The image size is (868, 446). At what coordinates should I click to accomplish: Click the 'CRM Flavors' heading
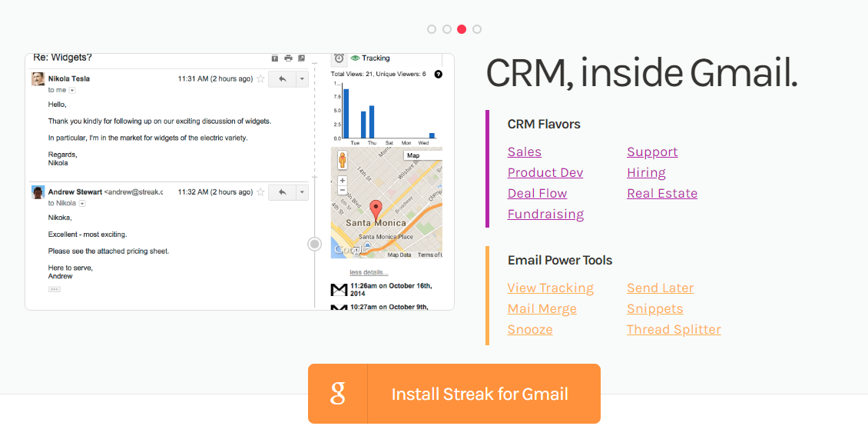544,124
